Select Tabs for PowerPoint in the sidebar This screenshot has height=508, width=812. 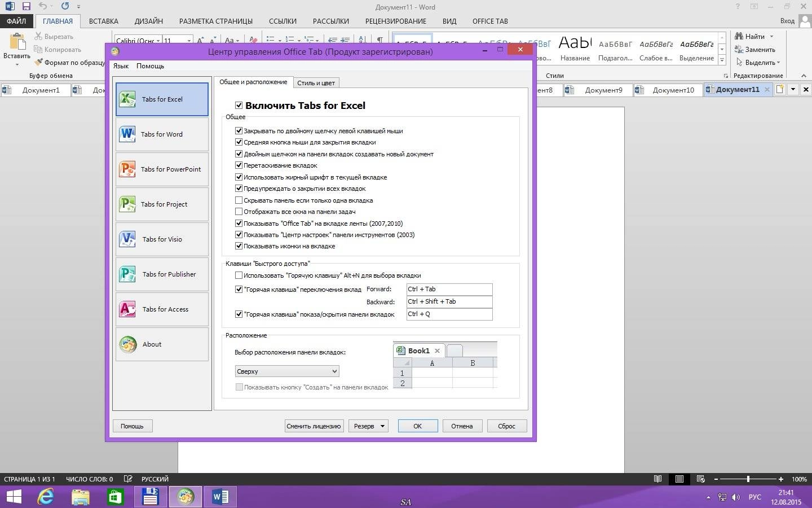tap(162, 169)
